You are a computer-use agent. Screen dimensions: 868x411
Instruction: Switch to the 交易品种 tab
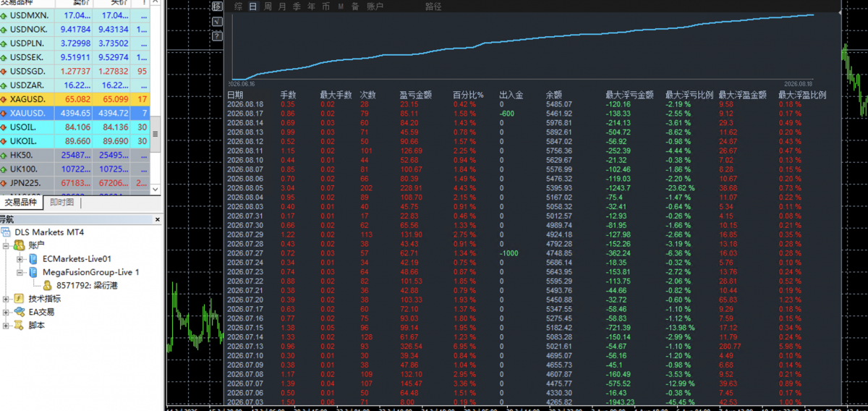(21, 203)
